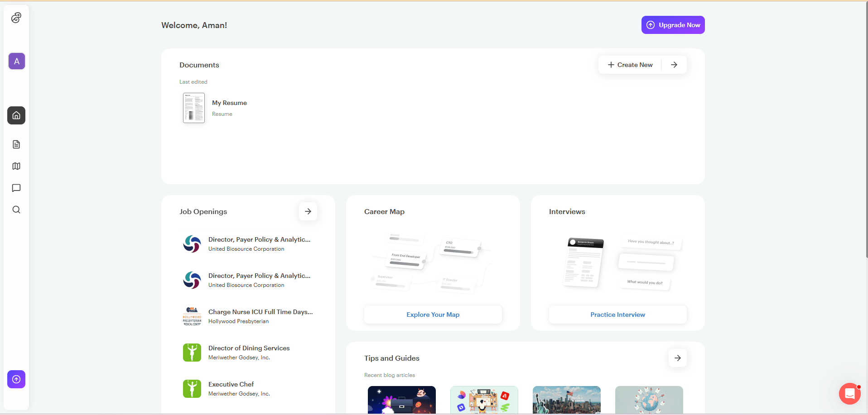Open the Career Map icon in the sidebar
This screenshot has width=868, height=415.
click(16, 166)
